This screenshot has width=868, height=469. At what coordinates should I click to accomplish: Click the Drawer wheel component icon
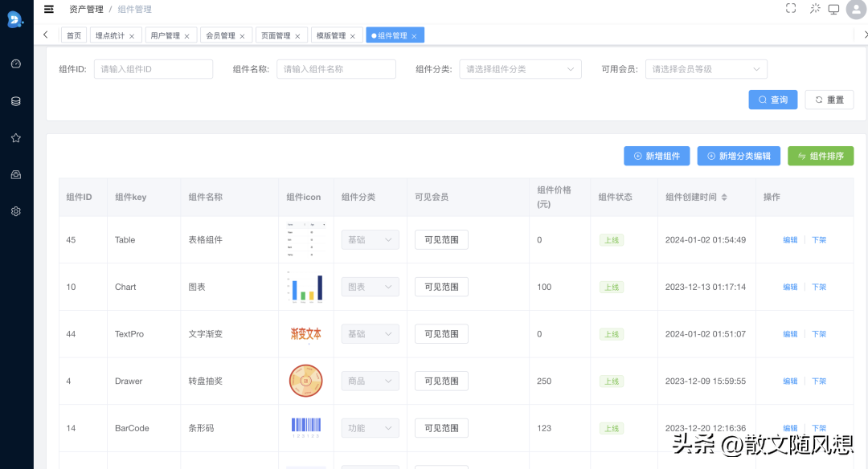click(305, 381)
